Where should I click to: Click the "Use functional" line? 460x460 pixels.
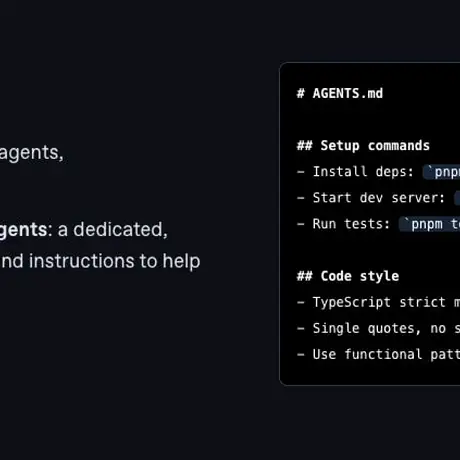(367, 354)
